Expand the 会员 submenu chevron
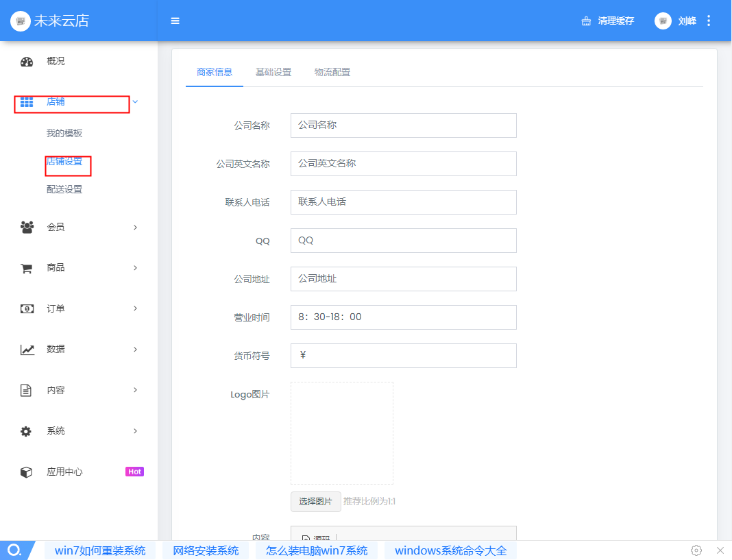 click(135, 228)
